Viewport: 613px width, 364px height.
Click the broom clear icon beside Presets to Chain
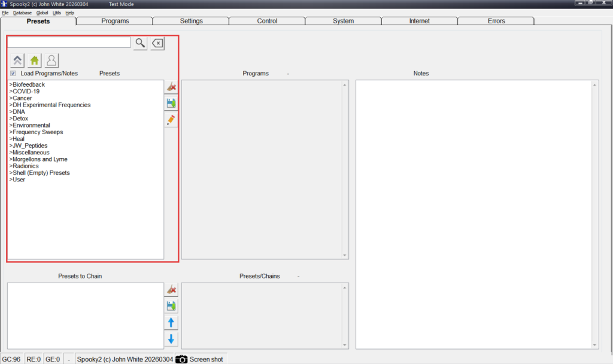[x=171, y=290]
